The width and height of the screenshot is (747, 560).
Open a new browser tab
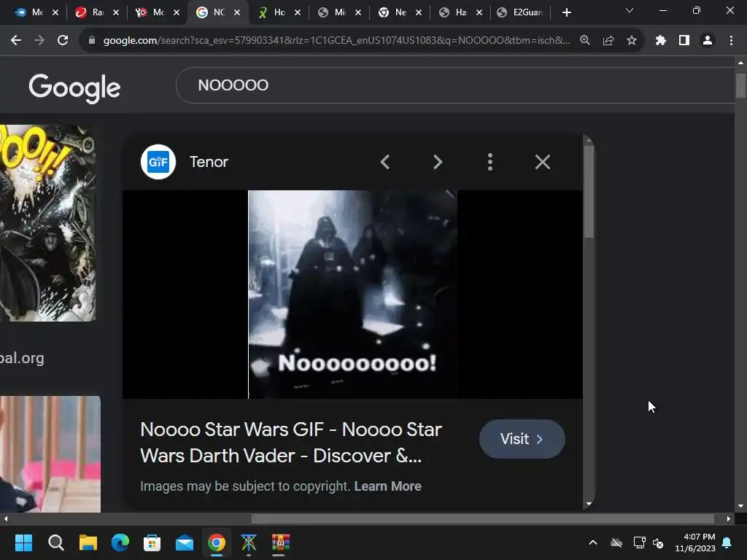566,13
